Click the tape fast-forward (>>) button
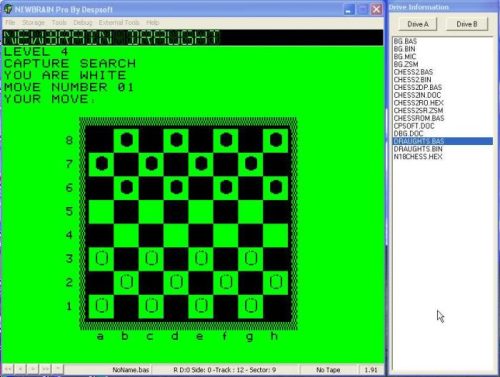The height and width of the screenshot is (377, 500). (45, 369)
